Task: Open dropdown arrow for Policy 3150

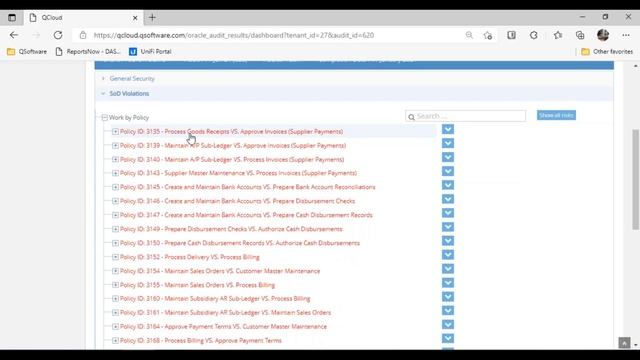Action: point(448,241)
